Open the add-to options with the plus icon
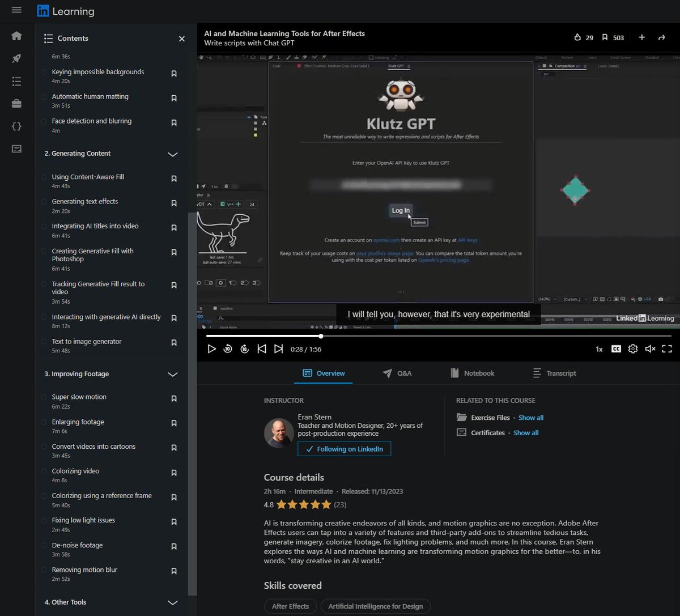The height and width of the screenshot is (616, 680). tap(641, 37)
